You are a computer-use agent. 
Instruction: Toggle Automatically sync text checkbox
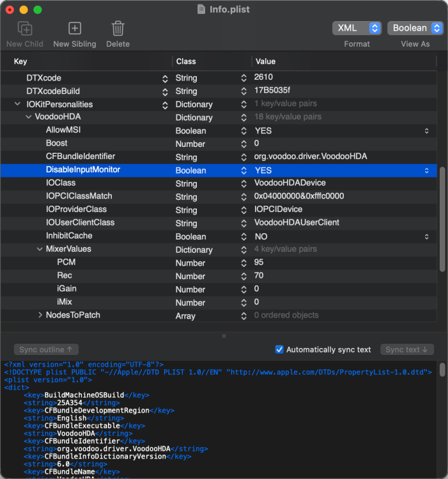pos(279,349)
